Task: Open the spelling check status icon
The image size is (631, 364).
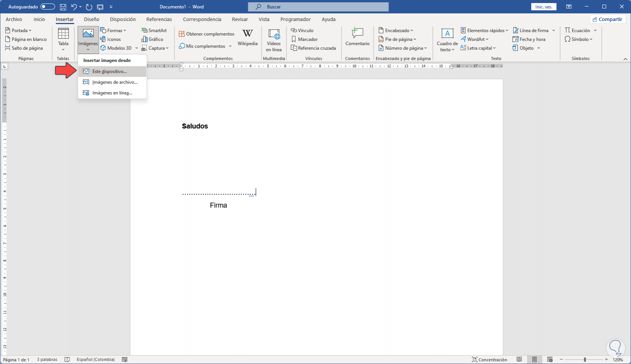Action: 67,360
